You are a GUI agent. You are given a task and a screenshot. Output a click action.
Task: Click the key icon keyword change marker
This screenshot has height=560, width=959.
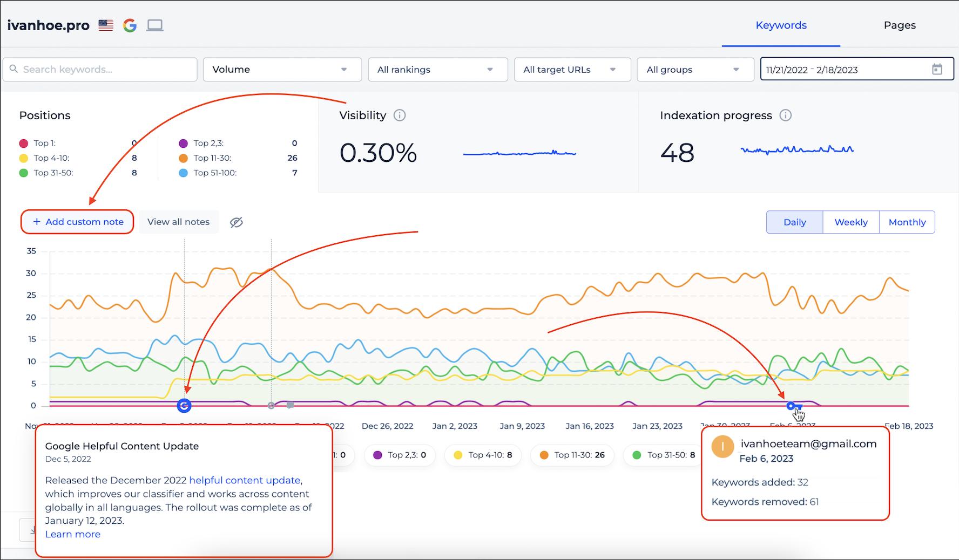[x=794, y=406]
